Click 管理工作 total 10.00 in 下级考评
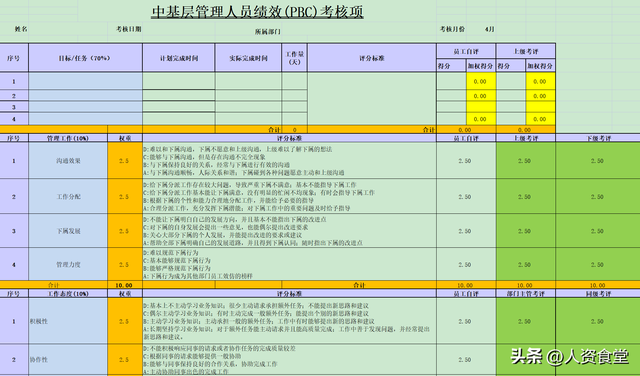 [x=598, y=285]
